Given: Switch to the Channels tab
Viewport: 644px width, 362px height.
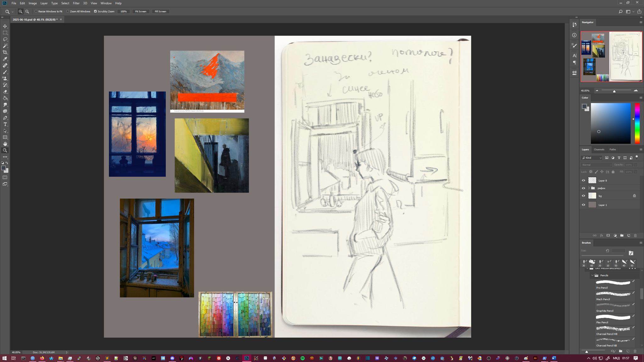Looking at the screenshot, I should pos(599,150).
